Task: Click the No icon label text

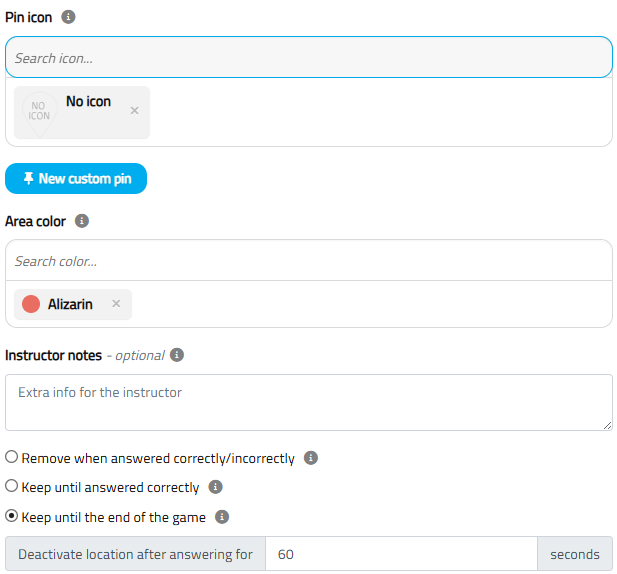Action: click(89, 101)
